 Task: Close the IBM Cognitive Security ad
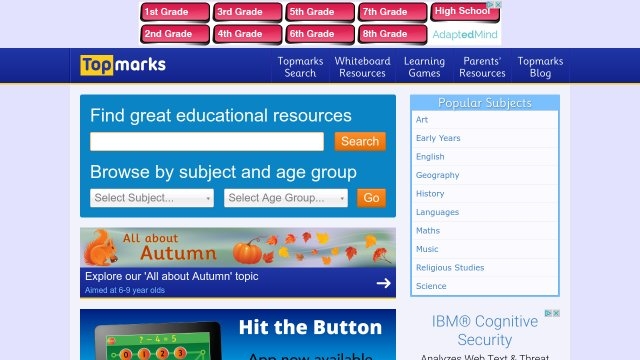(556, 313)
